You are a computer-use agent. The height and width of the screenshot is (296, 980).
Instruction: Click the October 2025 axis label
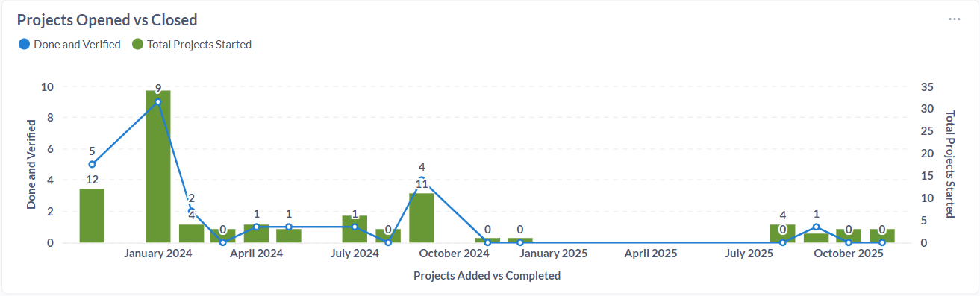[849, 254]
